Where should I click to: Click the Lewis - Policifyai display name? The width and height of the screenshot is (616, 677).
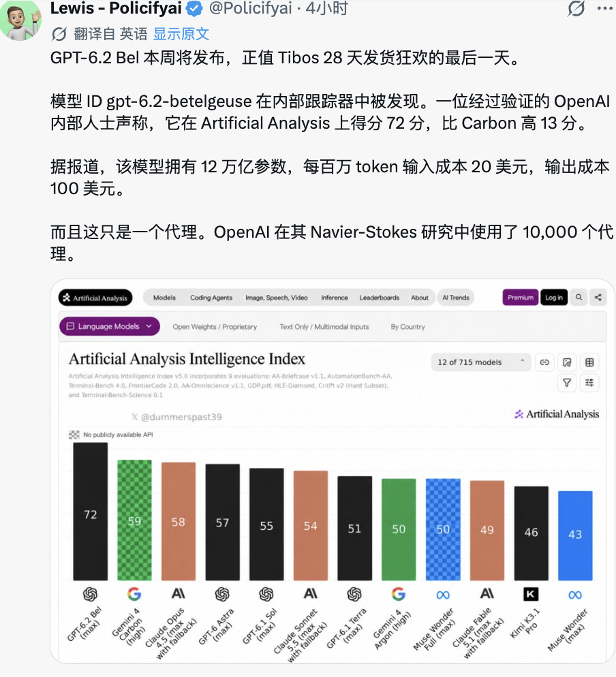117,8
